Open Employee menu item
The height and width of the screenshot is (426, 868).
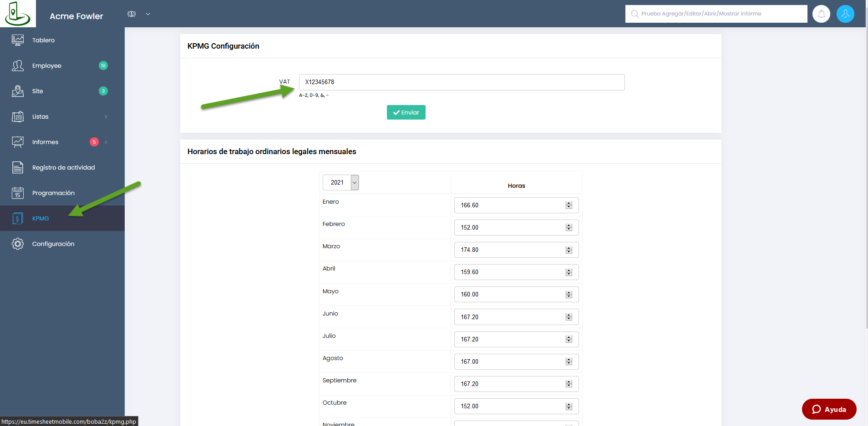click(x=62, y=65)
